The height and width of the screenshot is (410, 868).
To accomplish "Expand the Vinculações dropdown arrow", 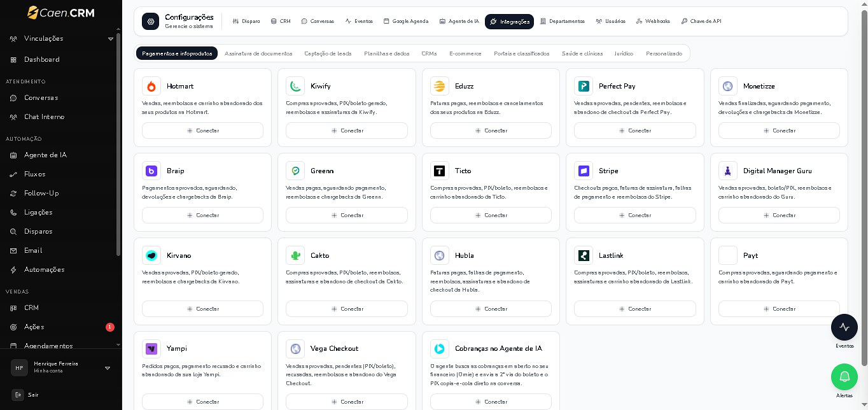I will tap(110, 39).
